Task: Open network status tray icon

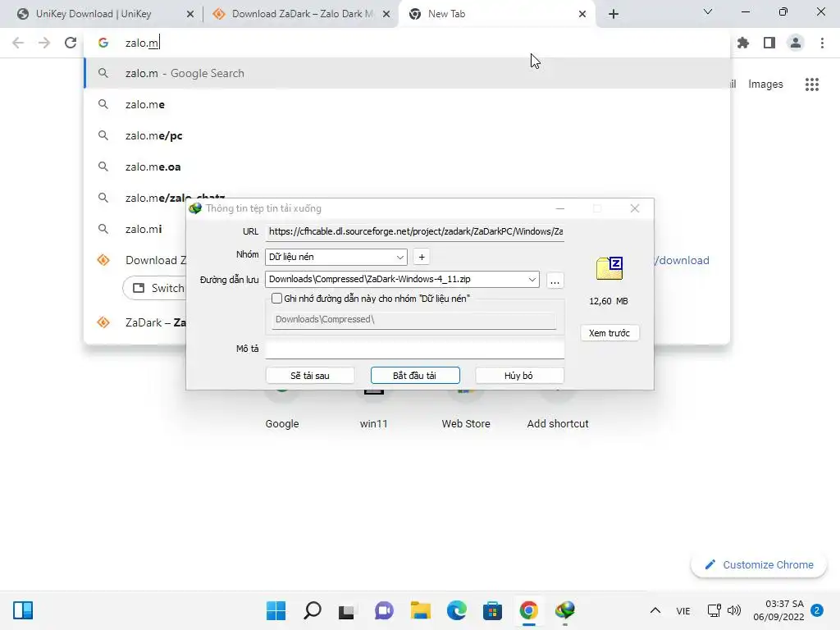Action: coord(714,610)
